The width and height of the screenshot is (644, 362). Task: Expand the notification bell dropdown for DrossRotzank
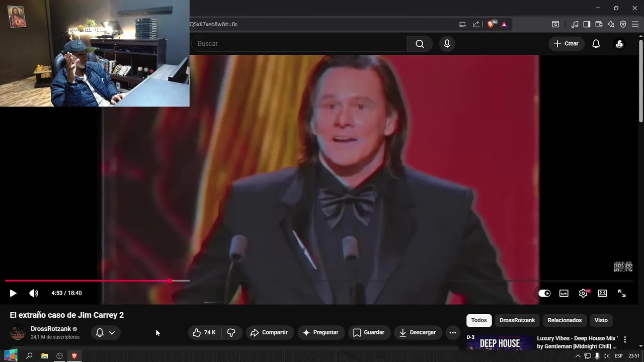106,332
